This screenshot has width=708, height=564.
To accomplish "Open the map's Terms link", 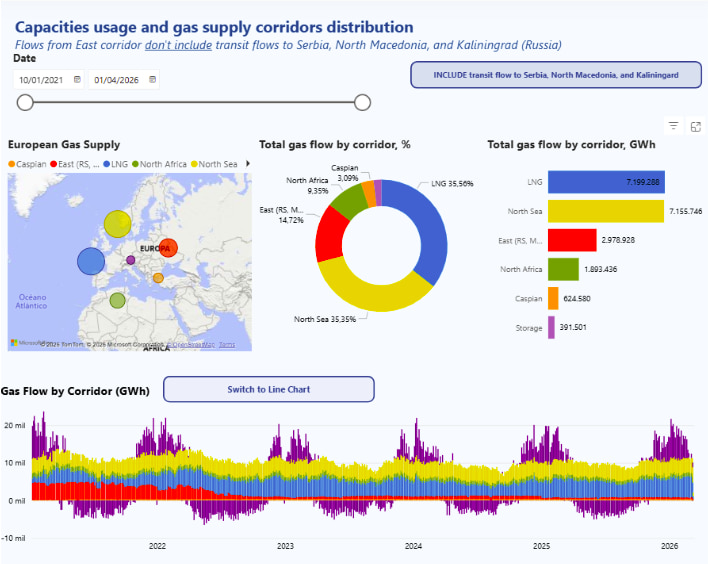I will (x=227, y=344).
